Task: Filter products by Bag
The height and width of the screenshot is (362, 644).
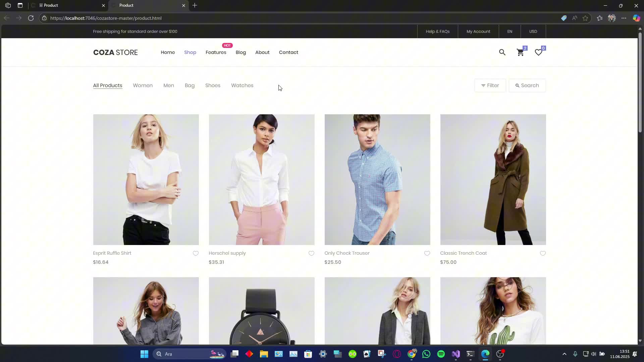Action: click(x=190, y=85)
